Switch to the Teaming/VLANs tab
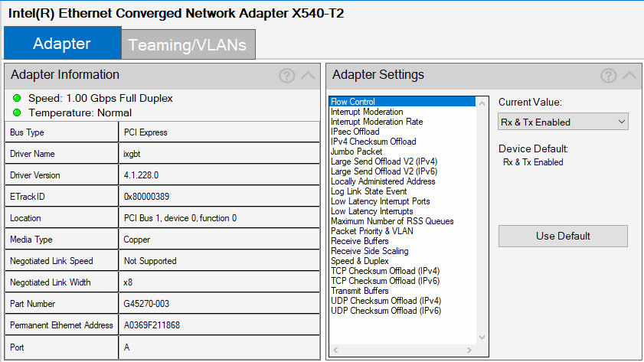The width and height of the screenshot is (644, 362). (188, 44)
